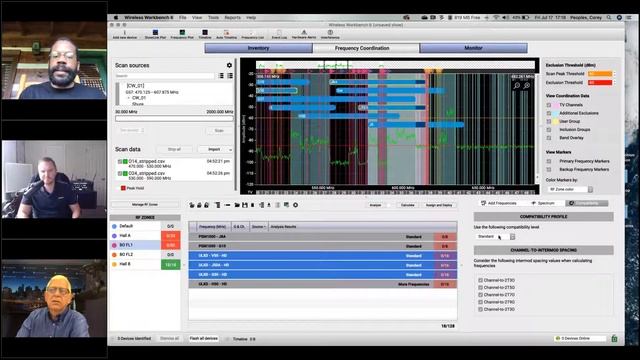Click the Analyze button
The image size is (640, 360).
coord(375,205)
